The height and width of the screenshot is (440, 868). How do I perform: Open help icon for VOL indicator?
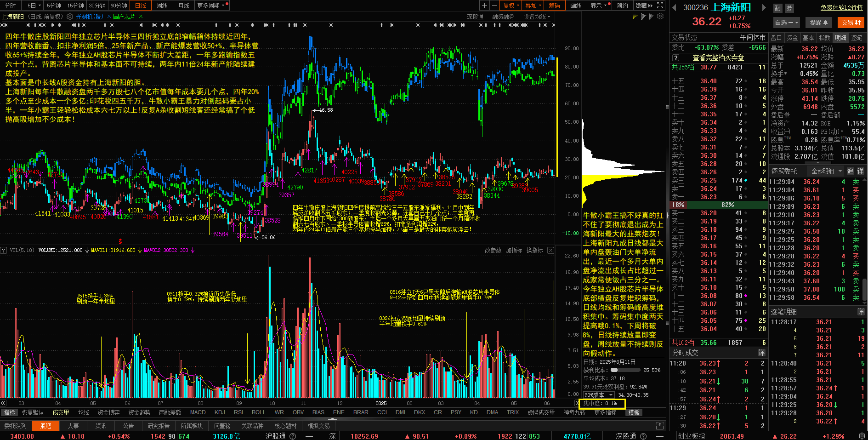4,250
